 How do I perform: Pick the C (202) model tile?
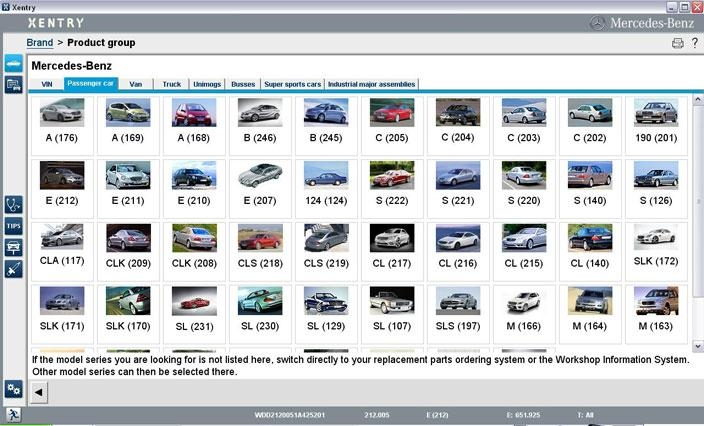(590, 126)
